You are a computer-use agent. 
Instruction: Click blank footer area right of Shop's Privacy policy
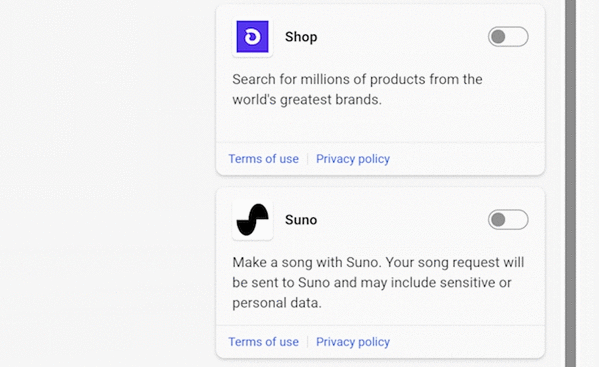coord(466,158)
